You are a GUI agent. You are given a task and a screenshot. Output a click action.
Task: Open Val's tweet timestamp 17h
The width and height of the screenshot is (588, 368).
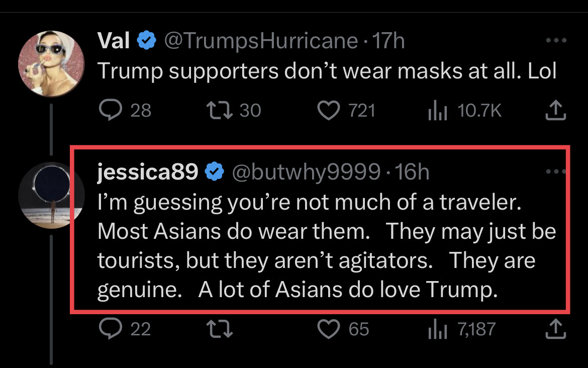tap(388, 41)
